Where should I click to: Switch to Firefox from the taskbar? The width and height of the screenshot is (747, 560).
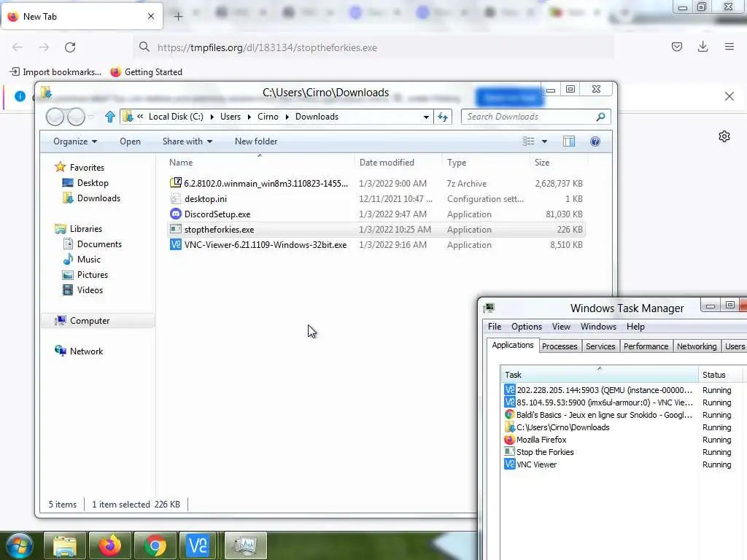click(x=110, y=545)
